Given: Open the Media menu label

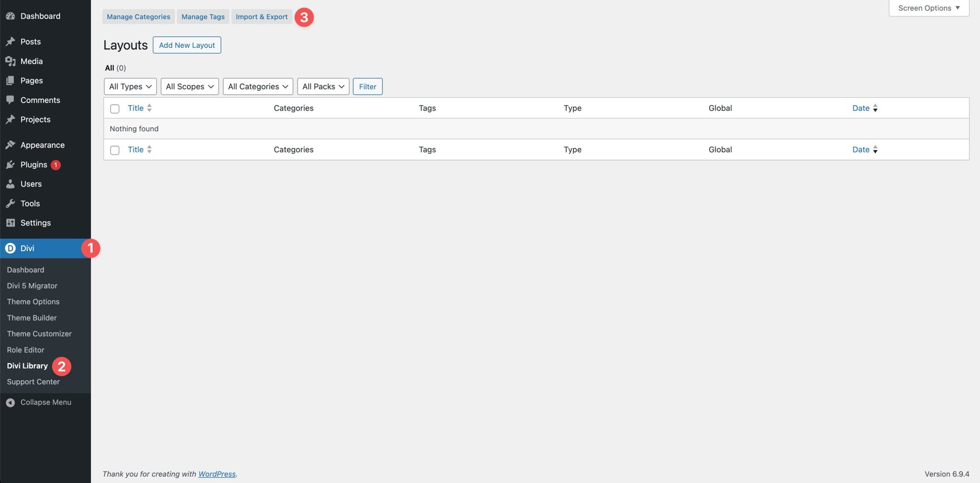Looking at the screenshot, I should 32,61.
